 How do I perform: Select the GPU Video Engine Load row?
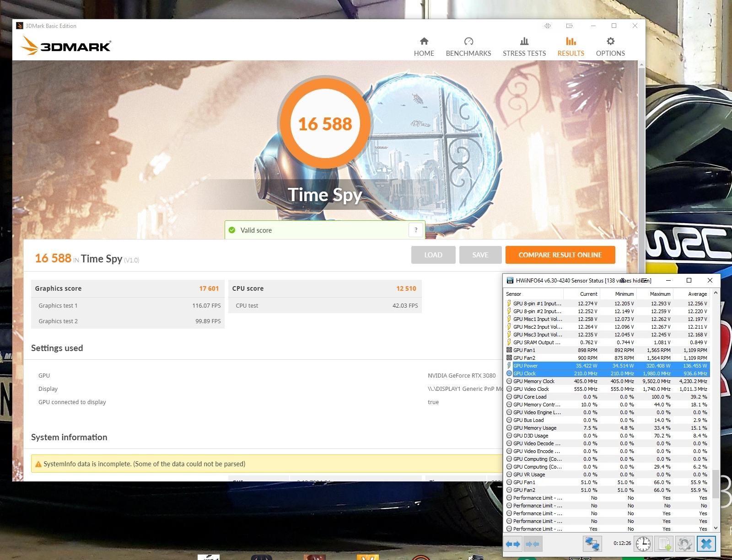tap(607, 412)
